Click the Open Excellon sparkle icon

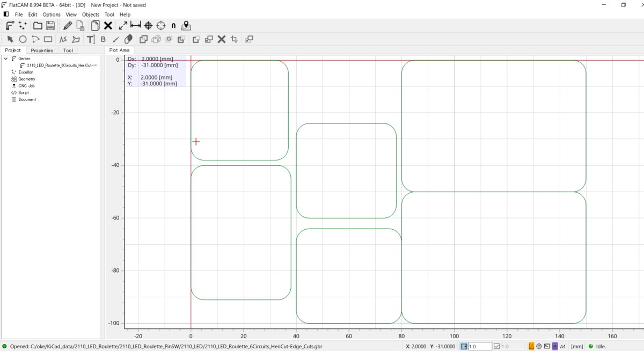pyautogui.click(x=23, y=25)
